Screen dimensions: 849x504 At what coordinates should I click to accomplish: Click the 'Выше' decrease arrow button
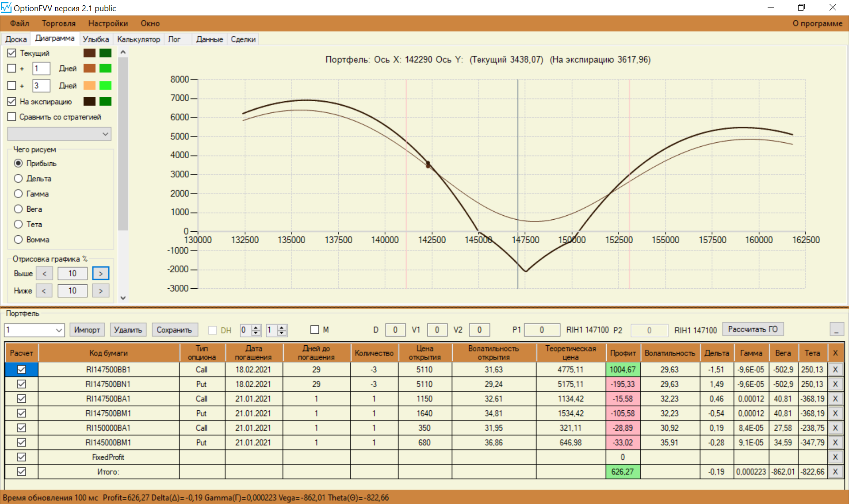pyautogui.click(x=44, y=274)
